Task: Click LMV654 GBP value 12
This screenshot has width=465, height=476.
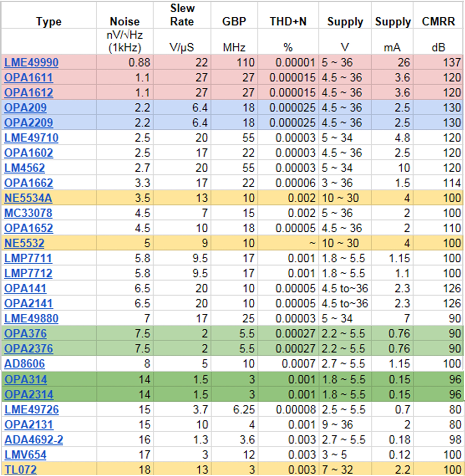Action: coord(249,455)
